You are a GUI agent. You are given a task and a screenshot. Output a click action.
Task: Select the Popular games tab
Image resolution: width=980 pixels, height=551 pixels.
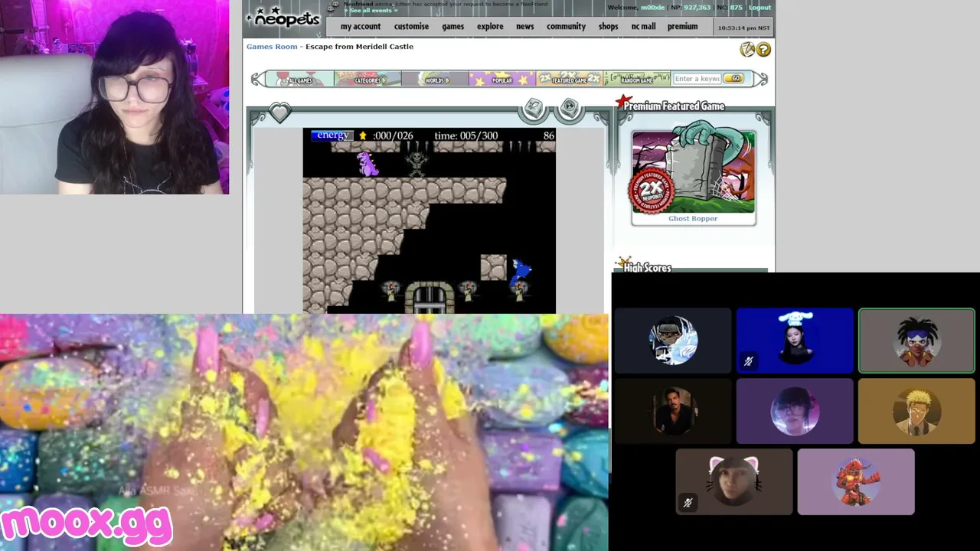click(502, 79)
